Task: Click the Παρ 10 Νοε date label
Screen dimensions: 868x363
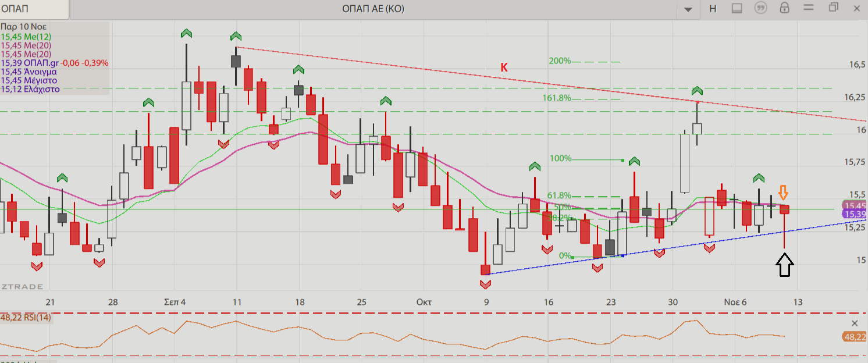Action: [24, 27]
